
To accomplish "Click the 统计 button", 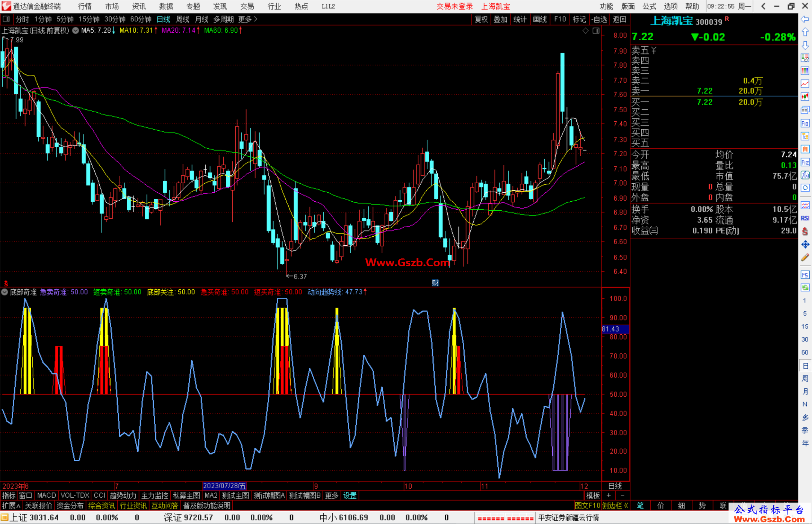I will pyautogui.click(x=520, y=19).
